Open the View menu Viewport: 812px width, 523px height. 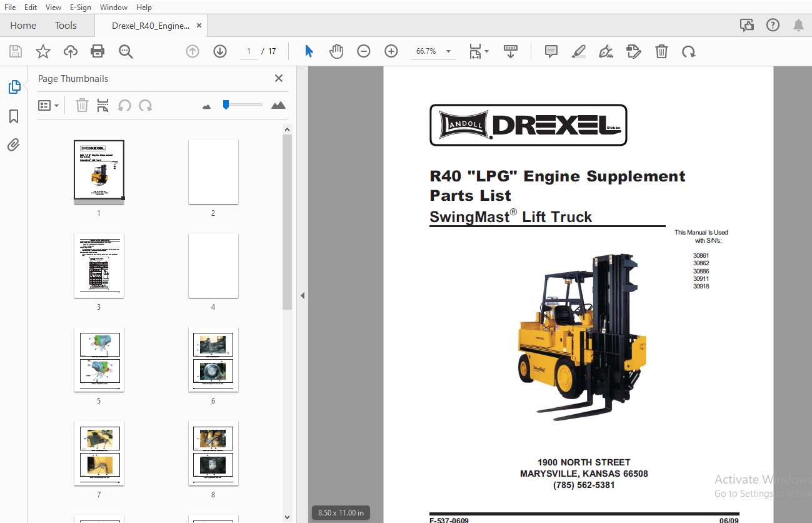pos(54,7)
